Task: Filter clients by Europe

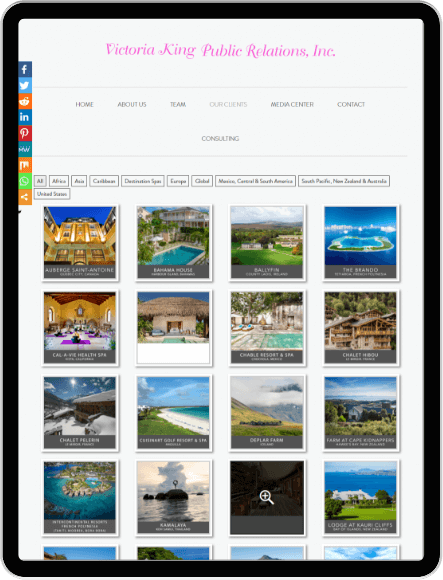Action: tap(178, 181)
